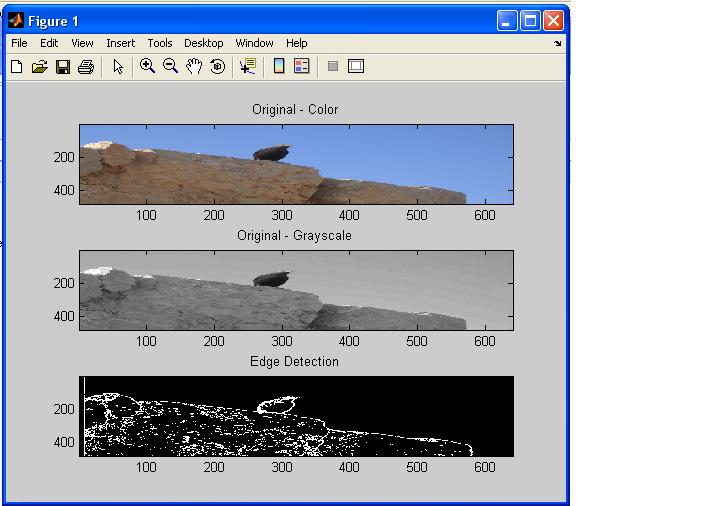Image resolution: width=720 pixels, height=506 pixels.
Task: Insert a colorbar from the toolbar
Action: [279, 67]
